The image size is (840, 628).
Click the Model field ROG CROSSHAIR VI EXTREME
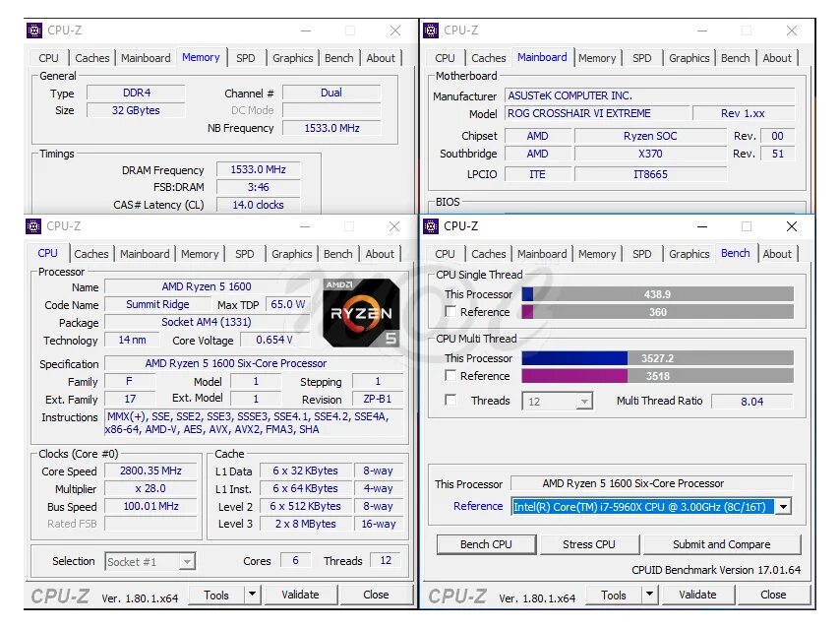(x=597, y=113)
